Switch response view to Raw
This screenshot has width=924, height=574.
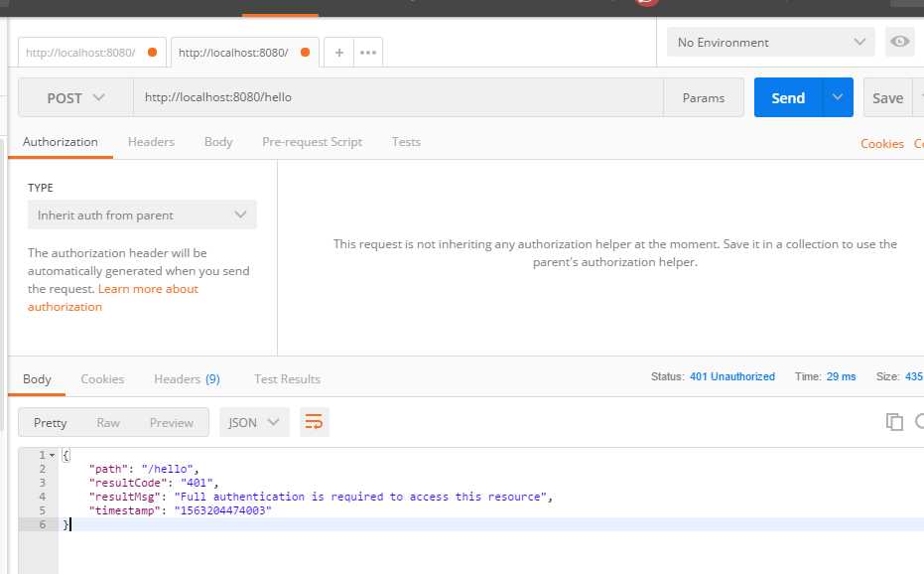pos(108,423)
